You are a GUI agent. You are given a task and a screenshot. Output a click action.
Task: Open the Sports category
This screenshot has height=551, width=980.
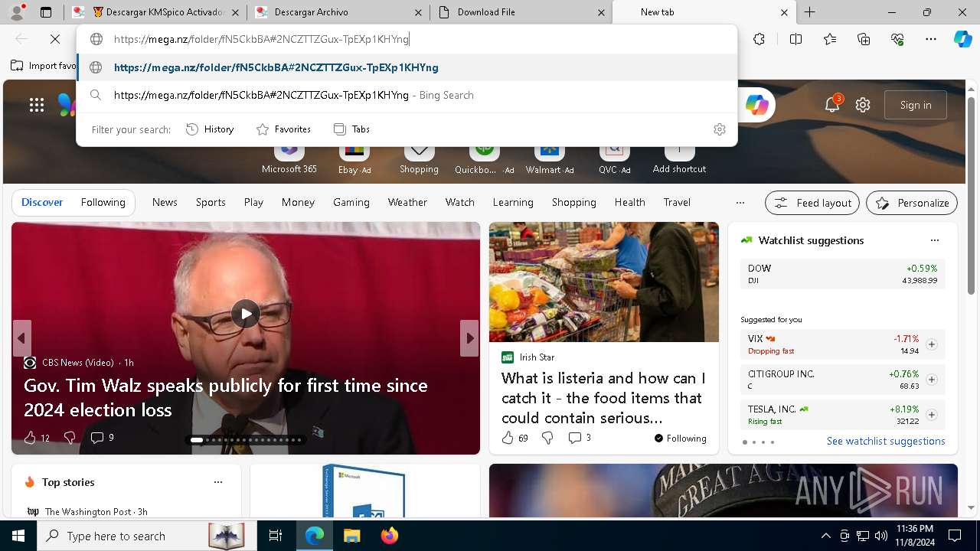(x=211, y=203)
